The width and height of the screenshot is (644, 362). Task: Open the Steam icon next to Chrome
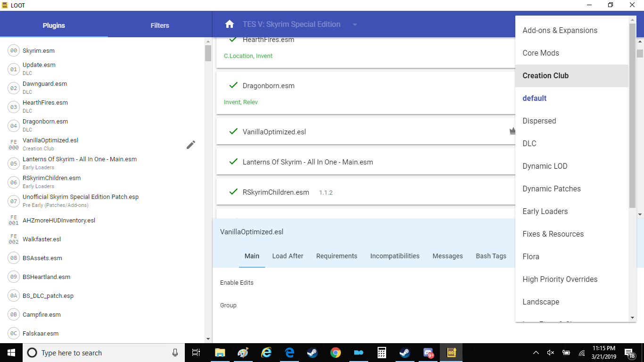[312, 353]
